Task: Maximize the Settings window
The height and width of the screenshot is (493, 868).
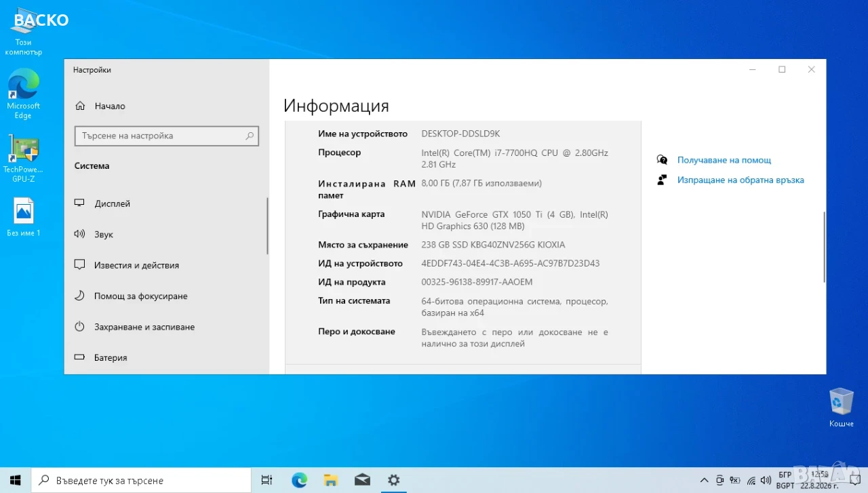Action: (782, 69)
